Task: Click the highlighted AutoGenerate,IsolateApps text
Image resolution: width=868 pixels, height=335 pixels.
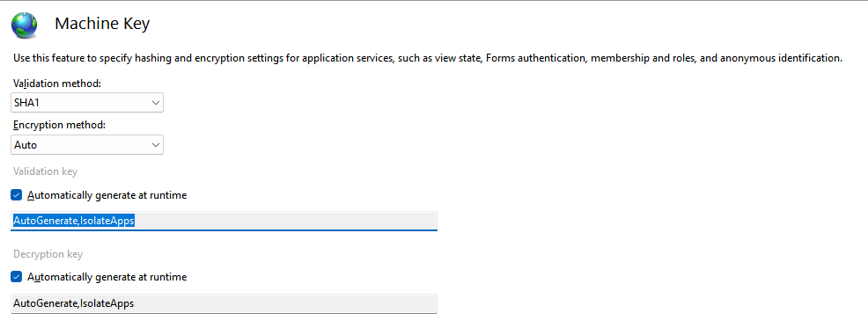Action: click(x=74, y=221)
